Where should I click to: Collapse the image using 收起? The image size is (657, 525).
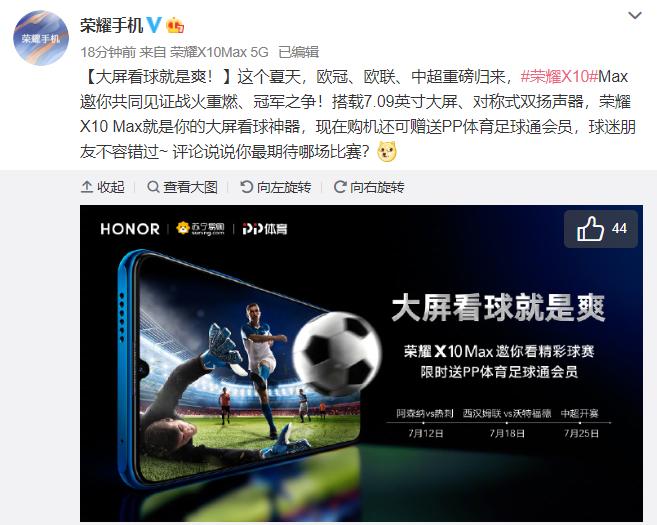pos(103,187)
